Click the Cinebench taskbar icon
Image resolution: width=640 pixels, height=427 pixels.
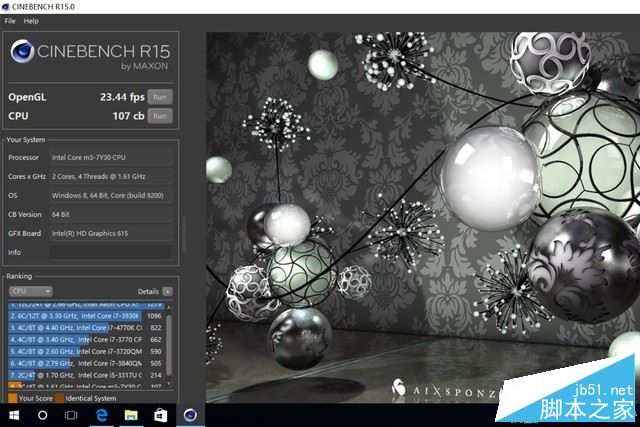(x=189, y=414)
